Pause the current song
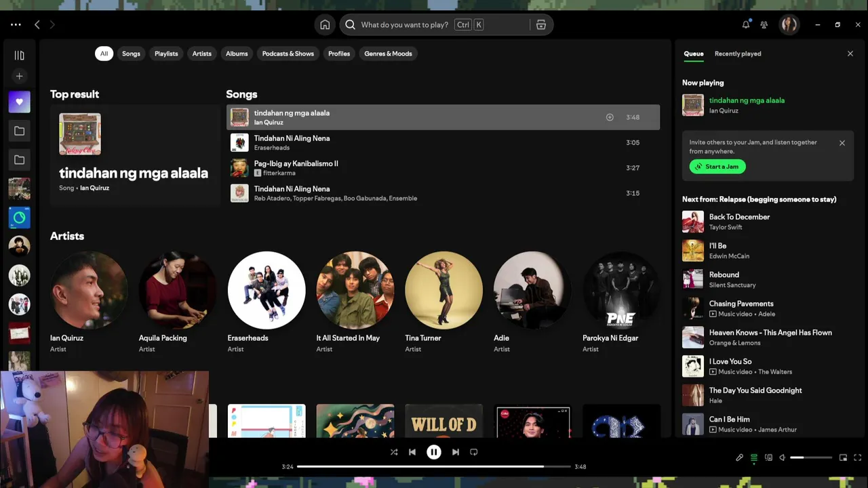This screenshot has height=488, width=868. [434, 452]
